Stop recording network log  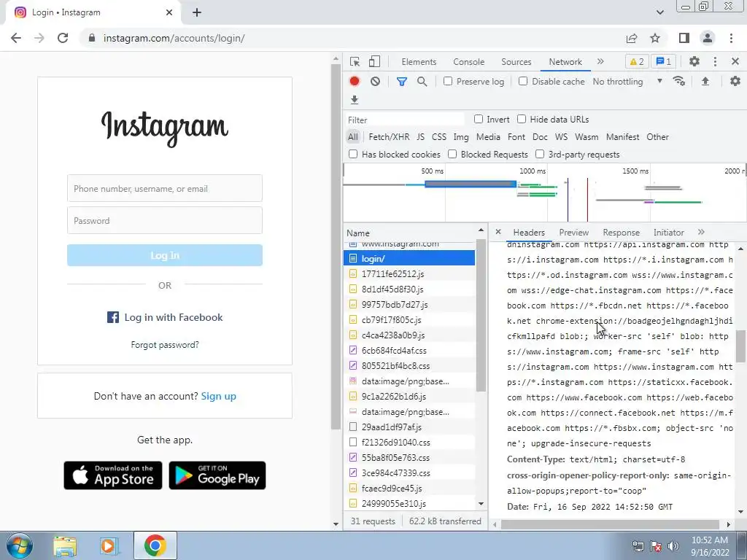pyautogui.click(x=355, y=82)
